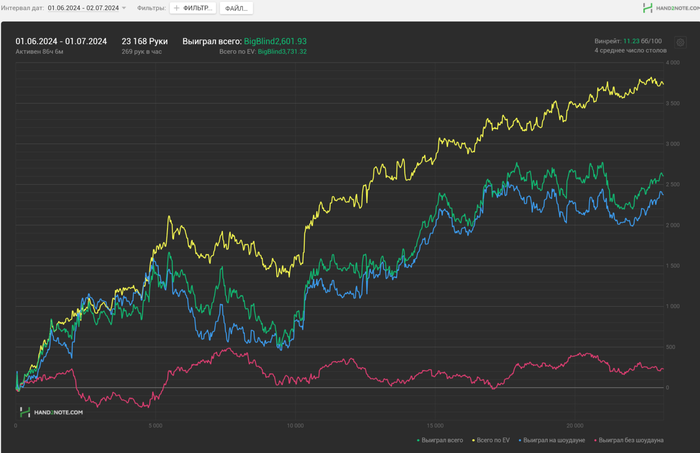
Task: Click the 3 500 y-axis label
Action: tap(673, 103)
